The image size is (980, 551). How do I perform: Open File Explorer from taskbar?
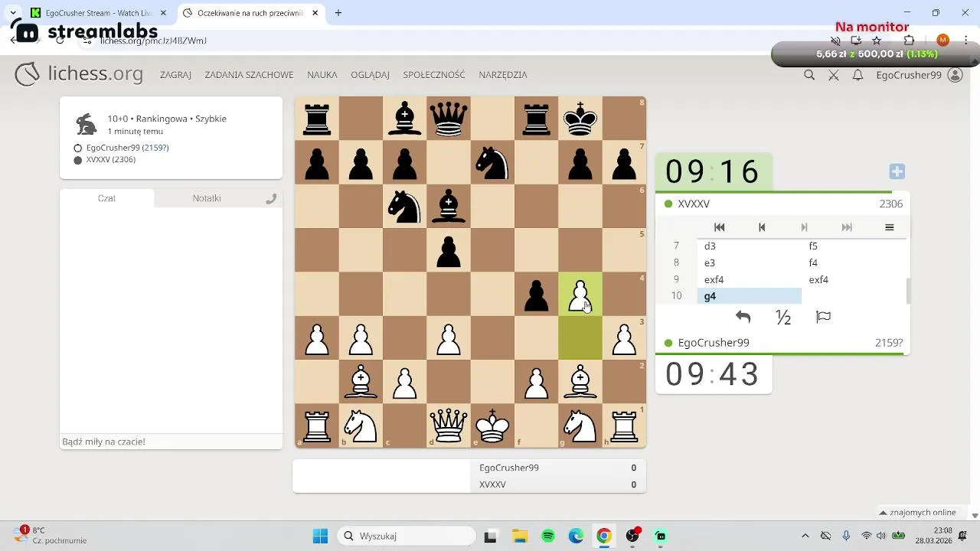pyautogui.click(x=519, y=536)
